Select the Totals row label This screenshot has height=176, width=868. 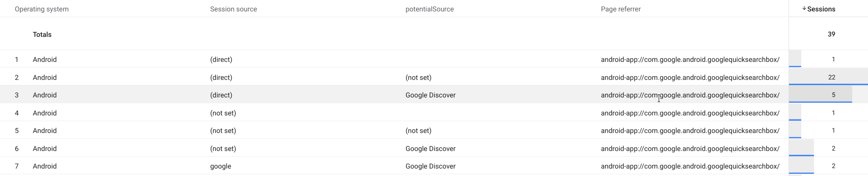(x=42, y=34)
